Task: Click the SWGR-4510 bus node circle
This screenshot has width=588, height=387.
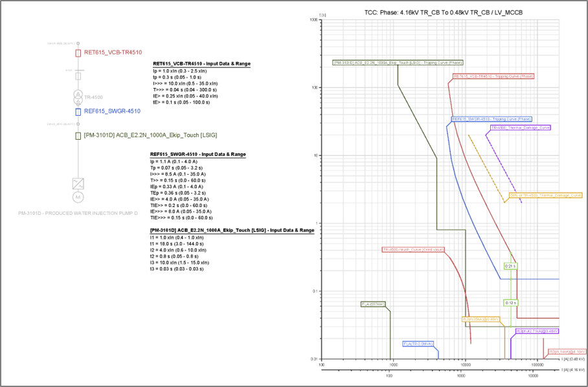Action: click(x=77, y=124)
